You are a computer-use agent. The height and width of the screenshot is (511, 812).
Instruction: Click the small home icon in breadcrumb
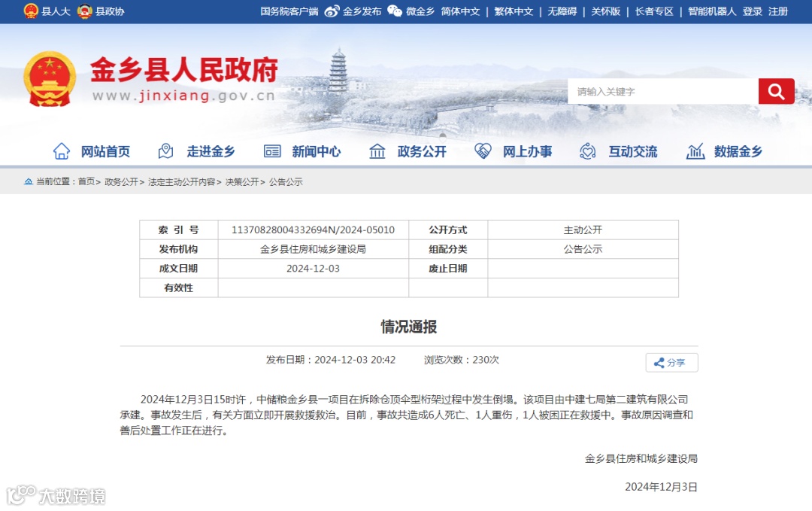(x=29, y=181)
